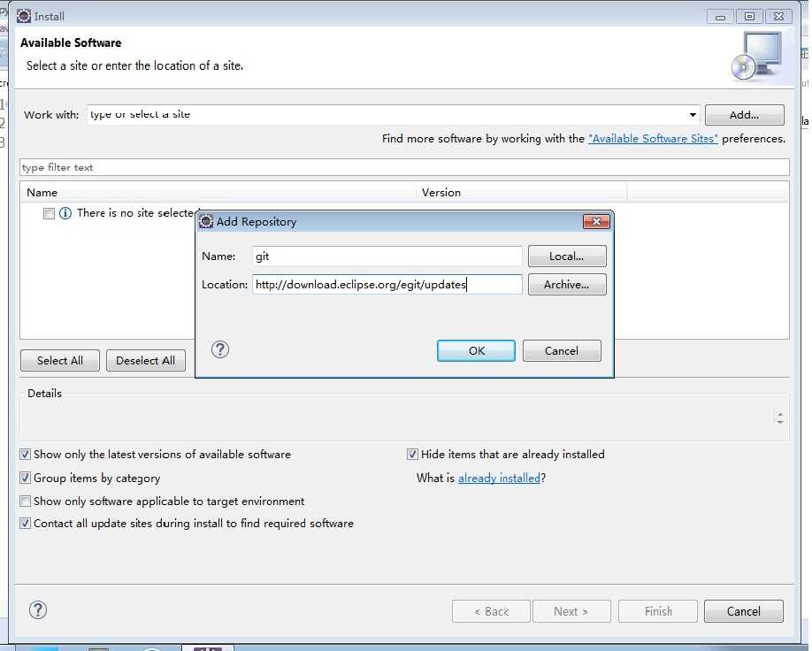This screenshot has height=651, width=812.
Task: Click OK in Add Repository dialog
Action: pyautogui.click(x=476, y=350)
